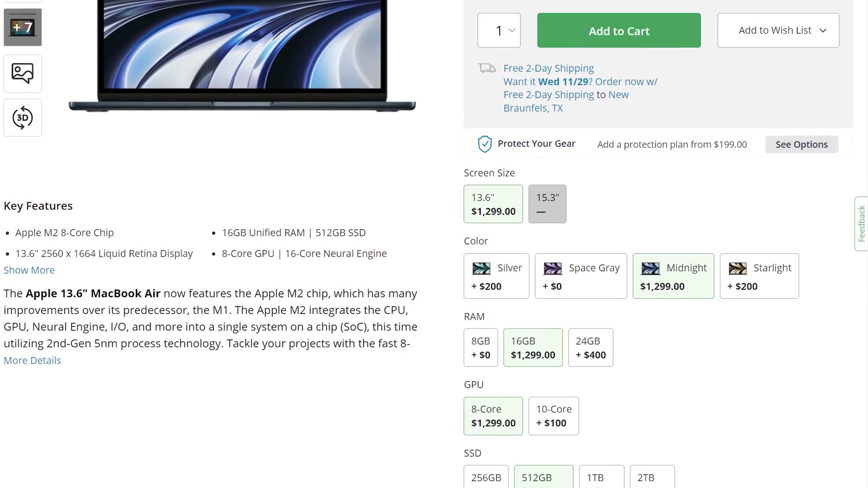Select the 256GB SSD option

coord(486,477)
